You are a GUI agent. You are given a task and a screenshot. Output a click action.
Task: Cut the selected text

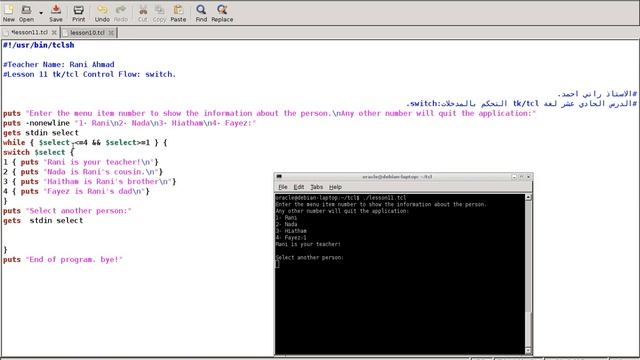tap(142, 13)
